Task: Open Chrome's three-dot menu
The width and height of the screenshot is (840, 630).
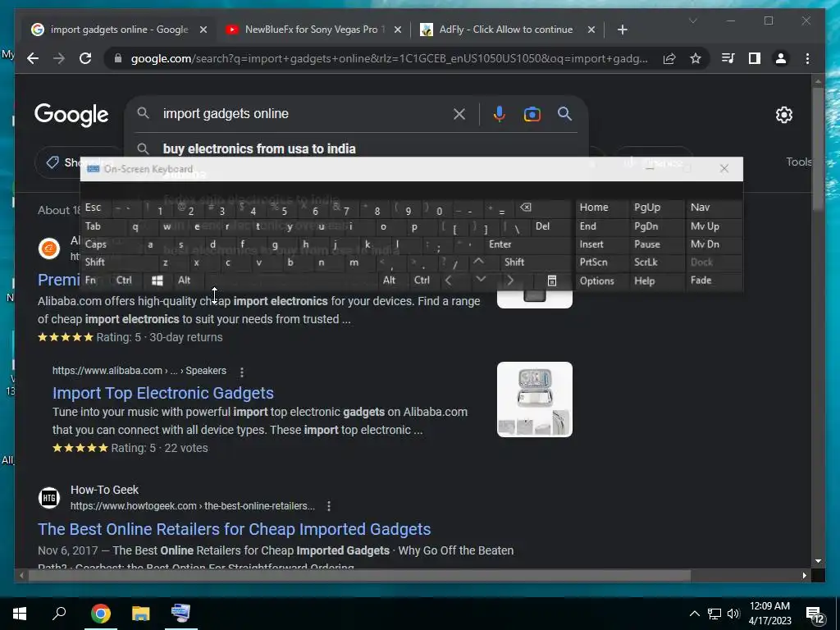Action: pyautogui.click(x=807, y=58)
